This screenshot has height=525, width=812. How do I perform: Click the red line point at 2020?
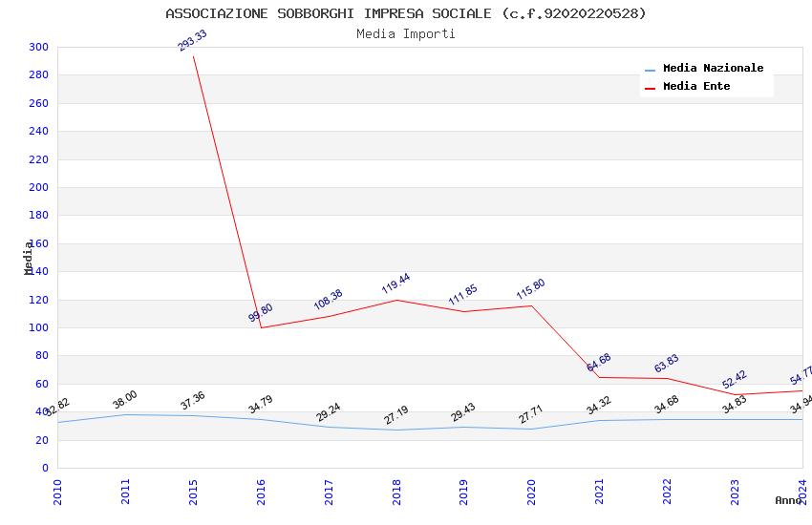coord(531,305)
